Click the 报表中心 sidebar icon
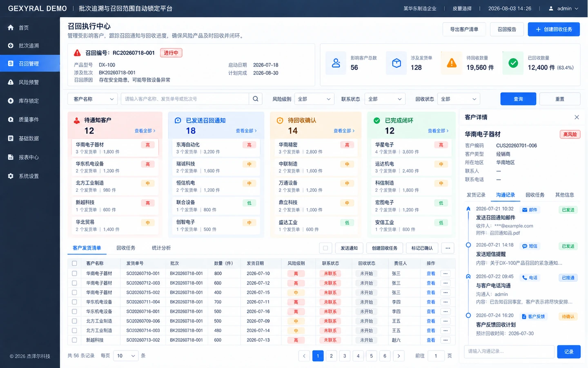 [x=11, y=157]
